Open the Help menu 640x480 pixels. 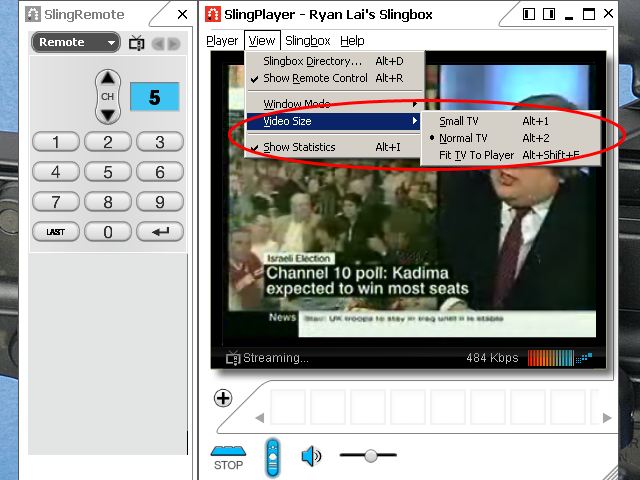[352, 41]
